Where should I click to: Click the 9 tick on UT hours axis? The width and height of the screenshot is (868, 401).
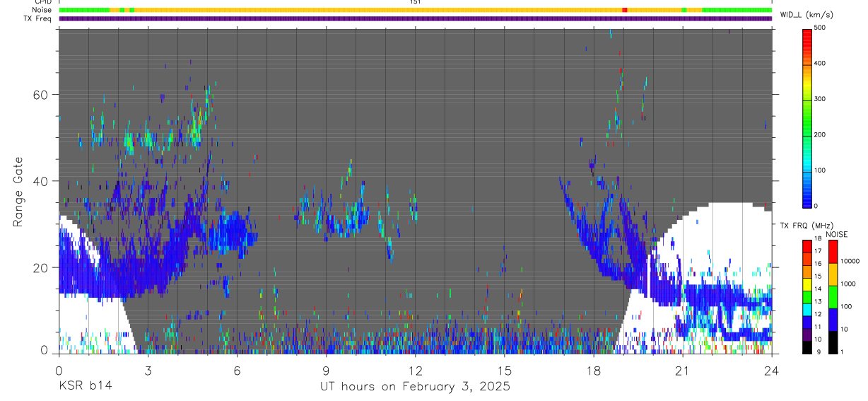[x=326, y=370]
